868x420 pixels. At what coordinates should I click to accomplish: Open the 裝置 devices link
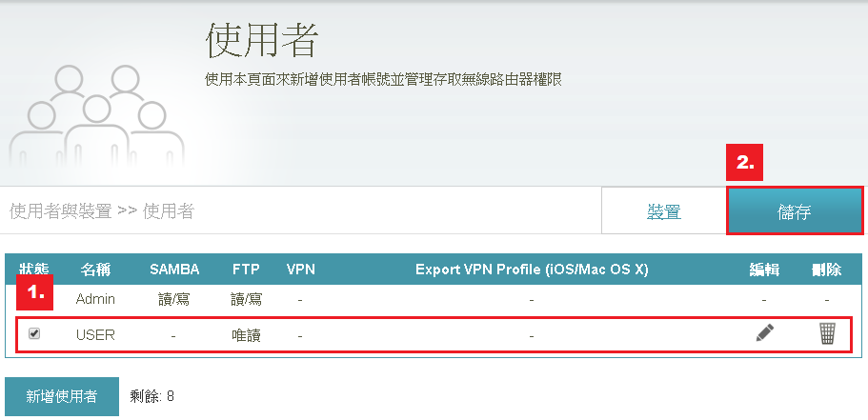pyautogui.click(x=664, y=211)
